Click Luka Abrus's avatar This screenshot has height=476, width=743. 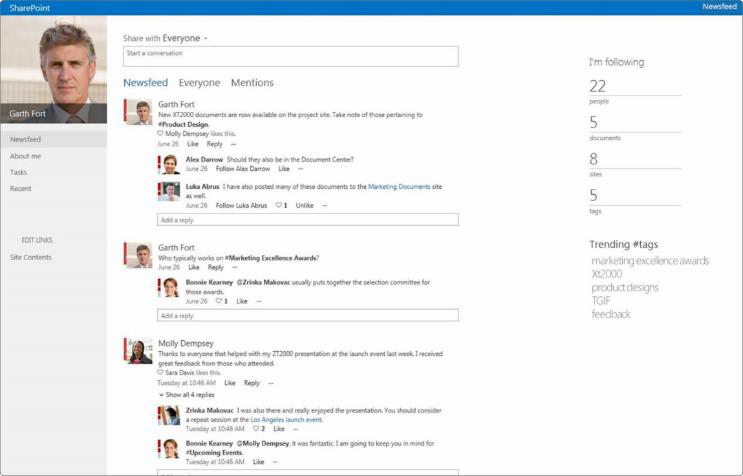pyautogui.click(x=170, y=191)
